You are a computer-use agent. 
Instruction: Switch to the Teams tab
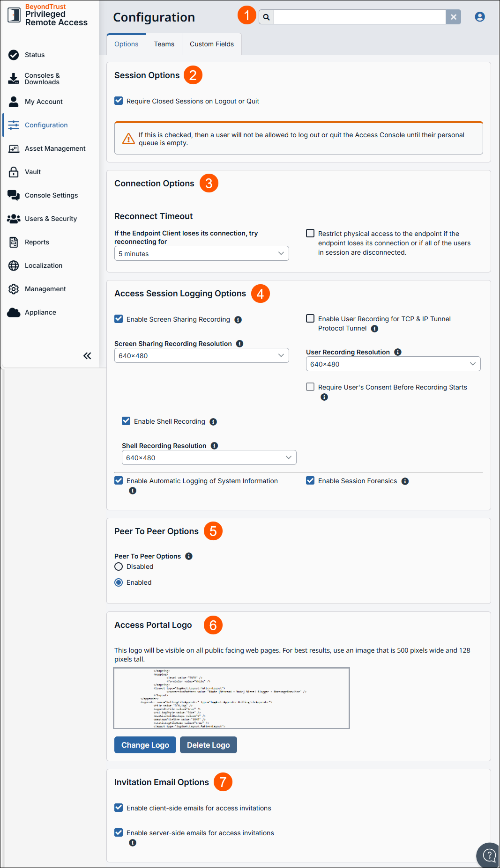[x=164, y=44]
